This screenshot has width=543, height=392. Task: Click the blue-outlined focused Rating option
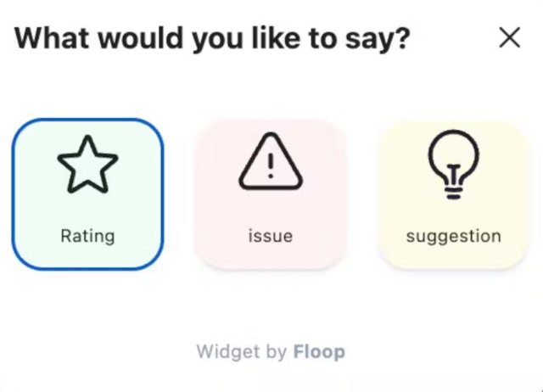tap(87, 194)
